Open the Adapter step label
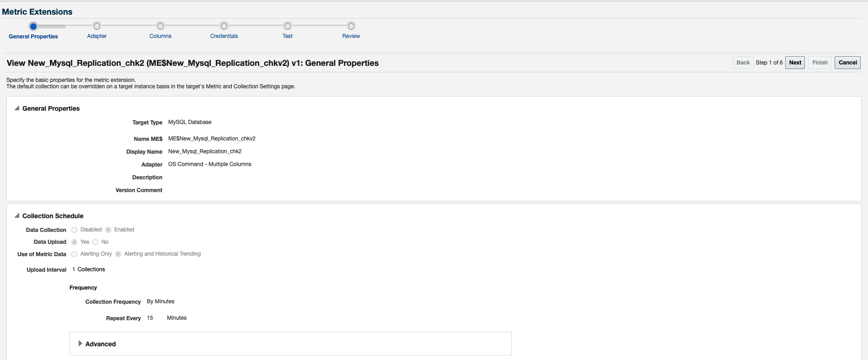 (97, 36)
